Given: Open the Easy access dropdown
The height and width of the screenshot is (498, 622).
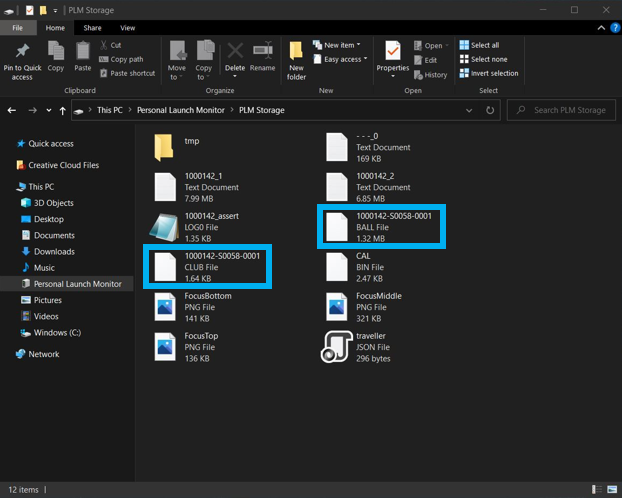Looking at the screenshot, I should click(x=340, y=59).
